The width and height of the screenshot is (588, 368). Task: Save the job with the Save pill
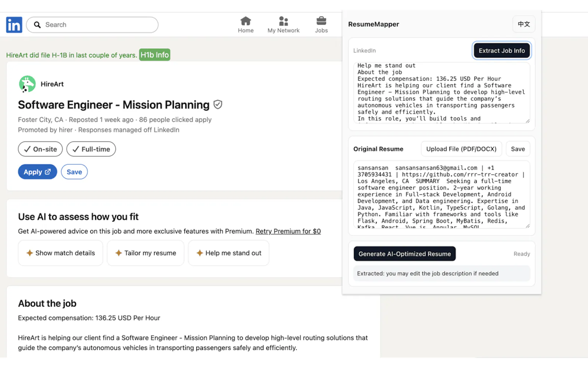pyautogui.click(x=74, y=172)
